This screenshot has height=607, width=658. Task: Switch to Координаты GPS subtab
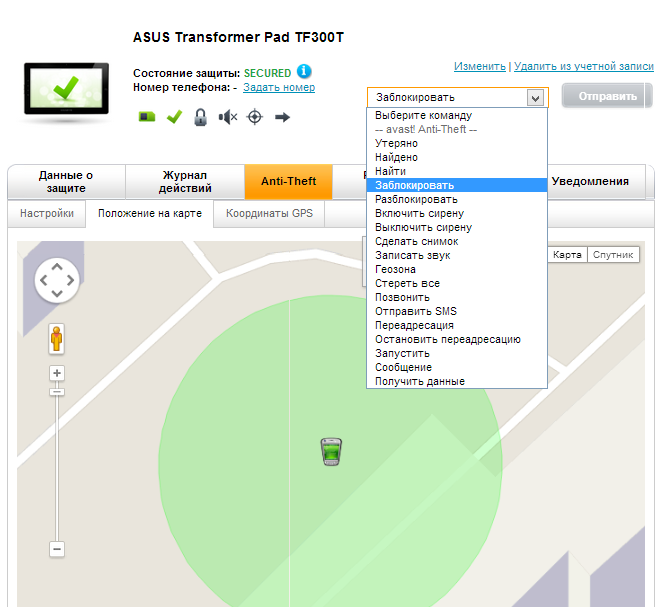(x=269, y=213)
